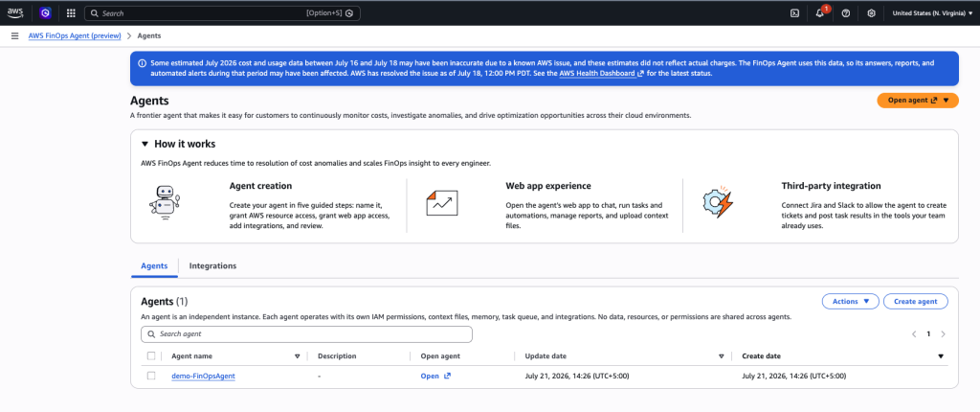Click the purple Amazon Q icon
The width and height of the screenshot is (980, 412).
point(45,12)
